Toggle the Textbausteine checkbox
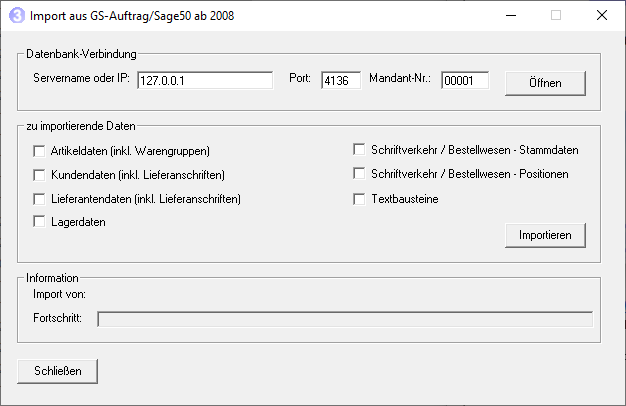 (359, 199)
